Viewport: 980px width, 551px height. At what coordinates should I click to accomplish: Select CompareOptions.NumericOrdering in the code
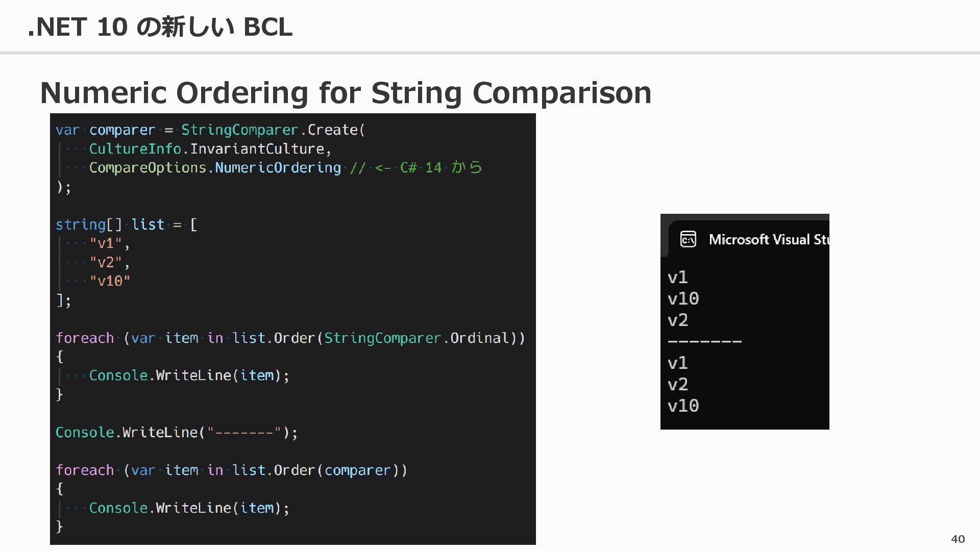(215, 168)
